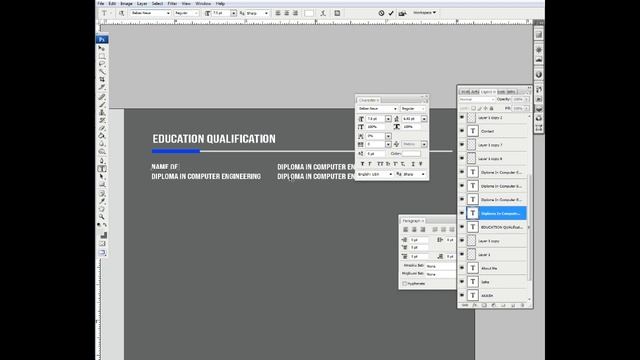640x360 pixels.
Task: Open font style dropdown in options bar
Action: pyautogui.click(x=196, y=13)
